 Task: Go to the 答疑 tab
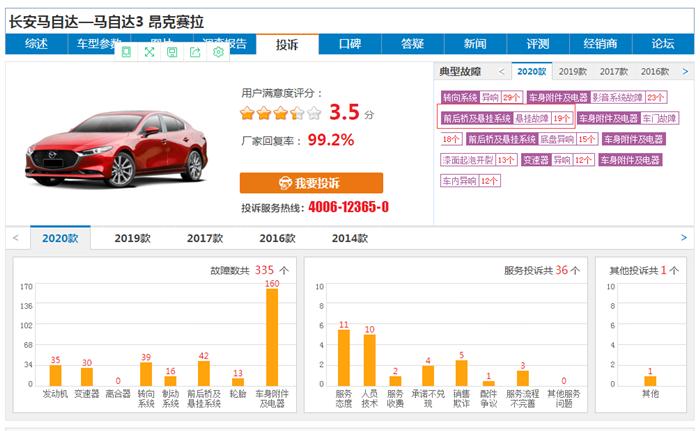[412, 44]
